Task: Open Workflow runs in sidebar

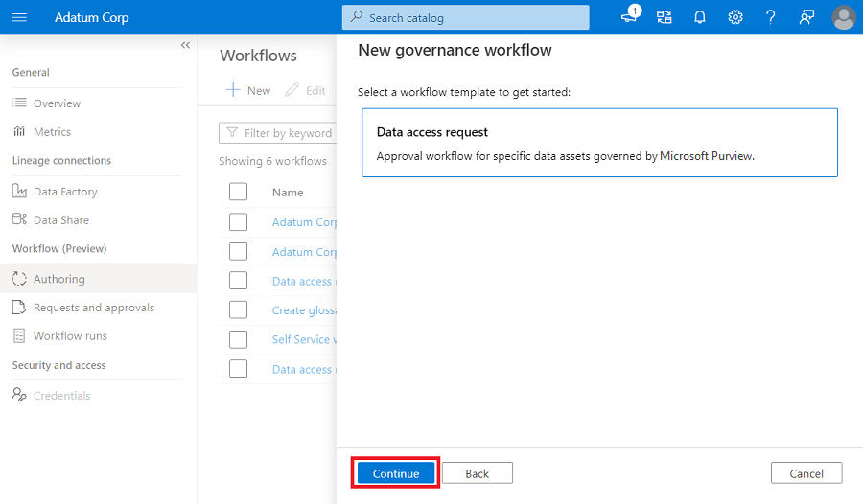Action: tap(70, 336)
